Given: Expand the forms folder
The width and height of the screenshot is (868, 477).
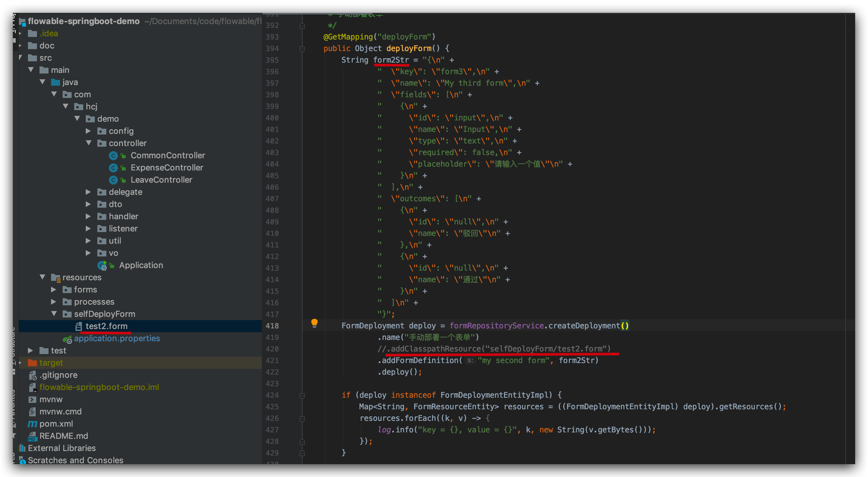Looking at the screenshot, I should tap(54, 290).
